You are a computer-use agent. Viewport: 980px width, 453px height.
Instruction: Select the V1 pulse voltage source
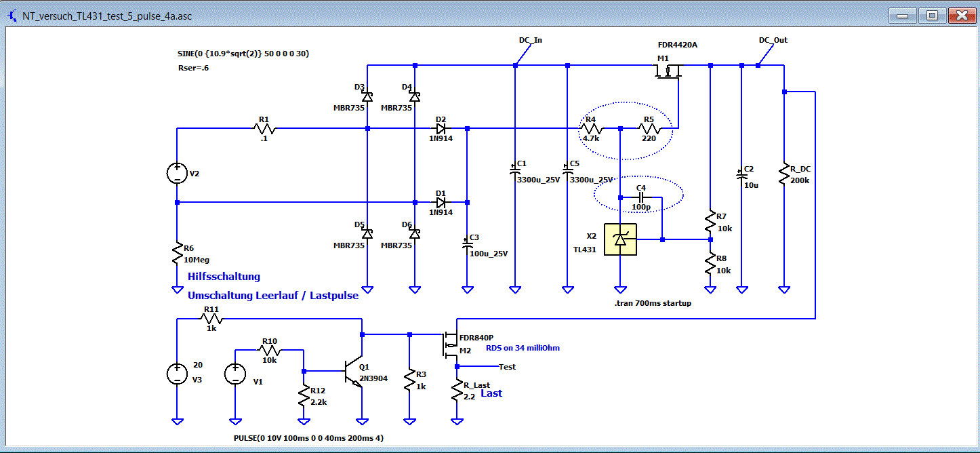[x=235, y=374]
